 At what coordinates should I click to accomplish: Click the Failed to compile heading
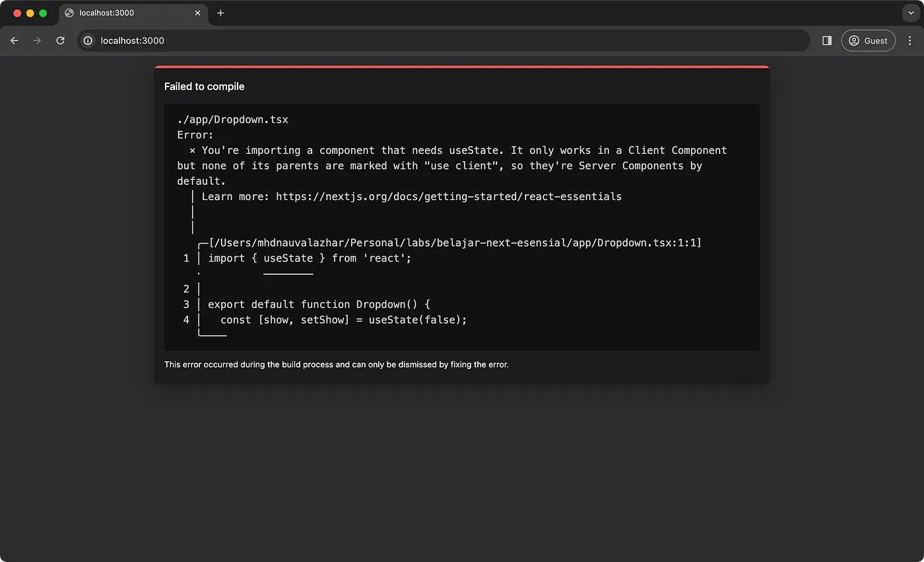(204, 86)
